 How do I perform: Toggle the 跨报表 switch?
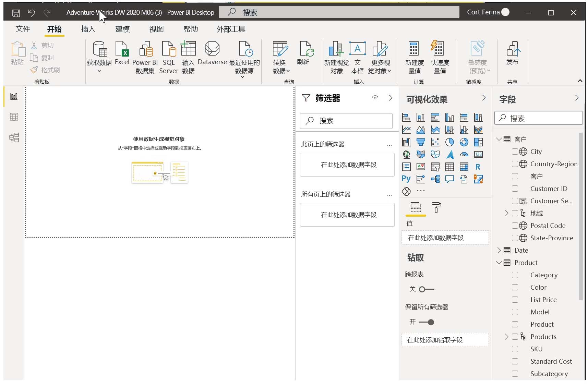pos(427,289)
